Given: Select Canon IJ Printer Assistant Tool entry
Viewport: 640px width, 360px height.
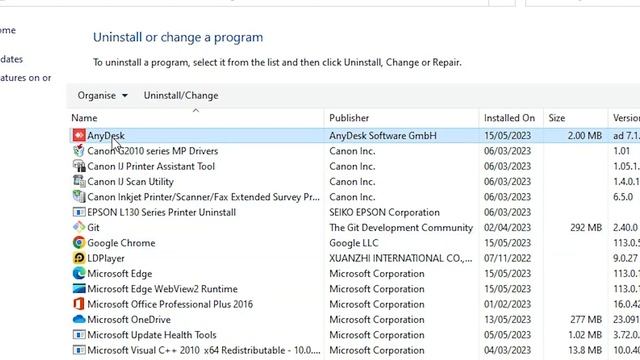Looking at the screenshot, I should click(151, 166).
